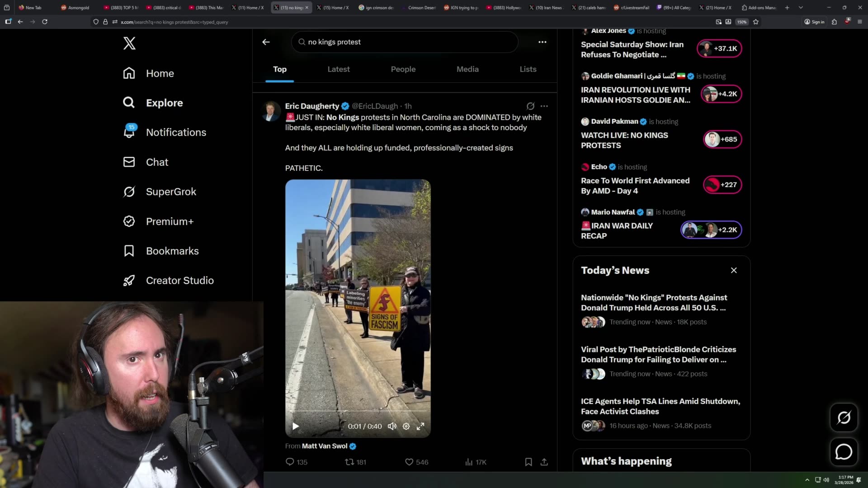Expand the video to fullscreen
868x488 pixels.
pos(420,426)
